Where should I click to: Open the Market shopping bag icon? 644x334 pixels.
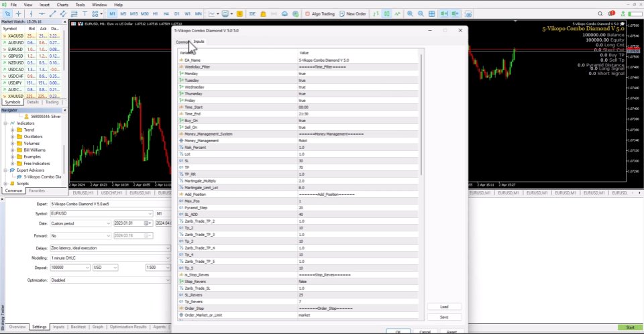(x=263, y=13)
